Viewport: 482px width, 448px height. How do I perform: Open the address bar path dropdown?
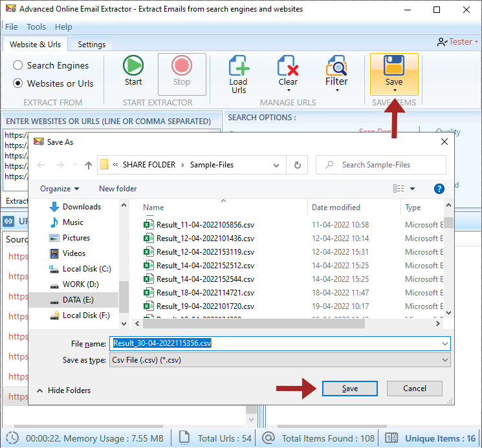point(276,165)
